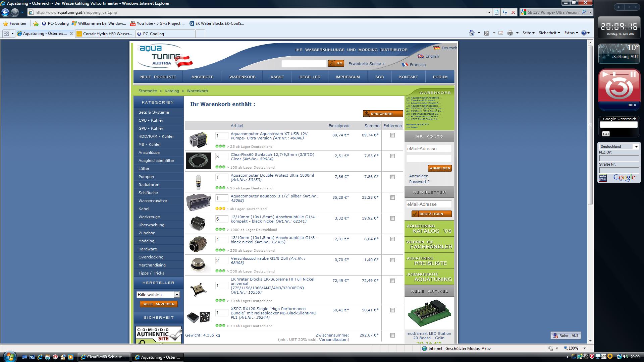Open the recent pages dropdown arrow
Screen dimensions: 644x362
(22, 12)
